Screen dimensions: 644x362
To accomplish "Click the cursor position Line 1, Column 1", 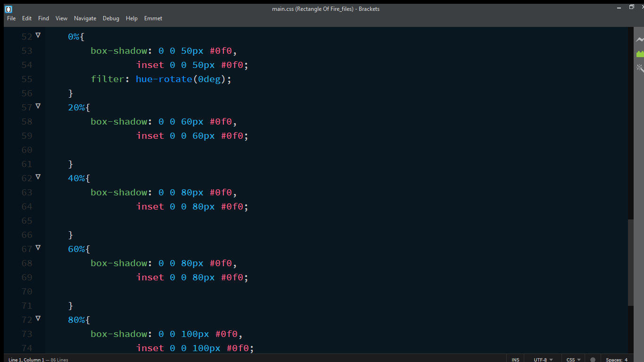I will coord(26,360).
